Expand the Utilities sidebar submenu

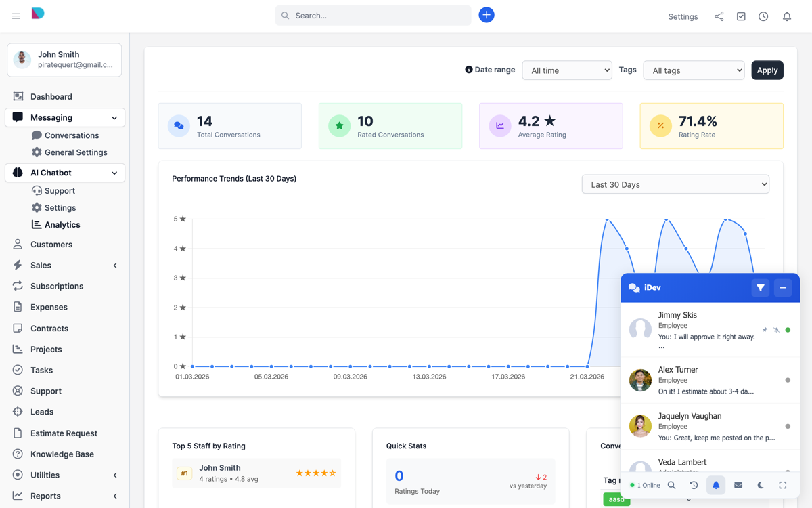pos(115,475)
